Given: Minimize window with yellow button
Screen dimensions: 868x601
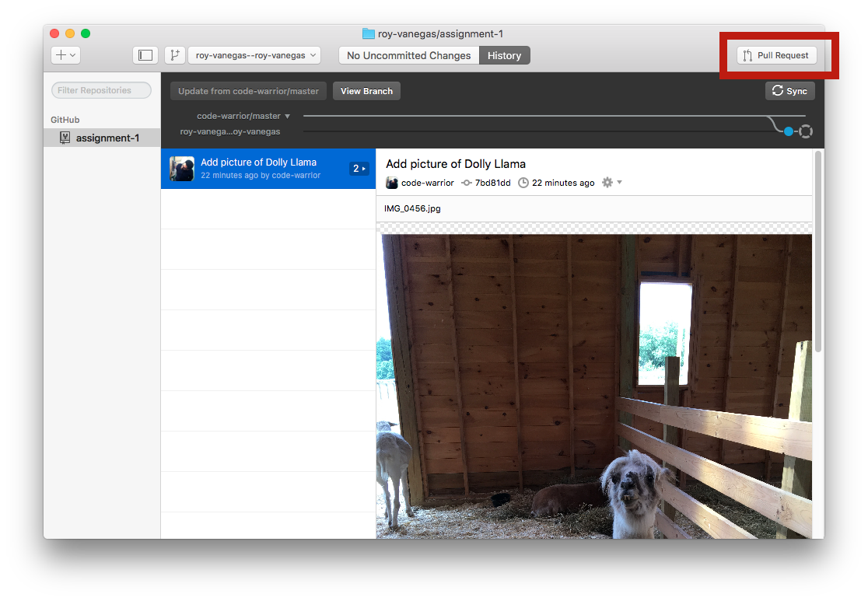Looking at the screenshot, I should (x=70, y=33).
